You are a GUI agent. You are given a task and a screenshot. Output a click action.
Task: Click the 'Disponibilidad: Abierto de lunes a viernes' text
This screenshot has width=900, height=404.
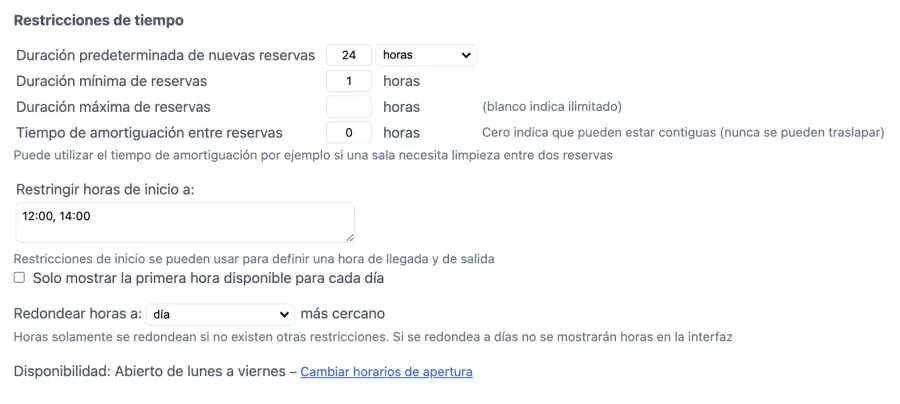click(x=148, y=372)
